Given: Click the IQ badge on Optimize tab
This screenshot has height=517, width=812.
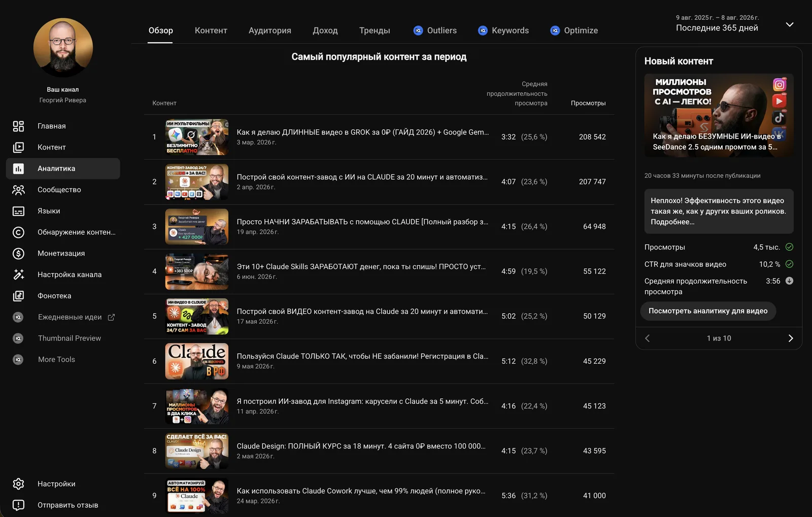Looking at the screenshot, I should pyautogui.click(x=555, y=30).
